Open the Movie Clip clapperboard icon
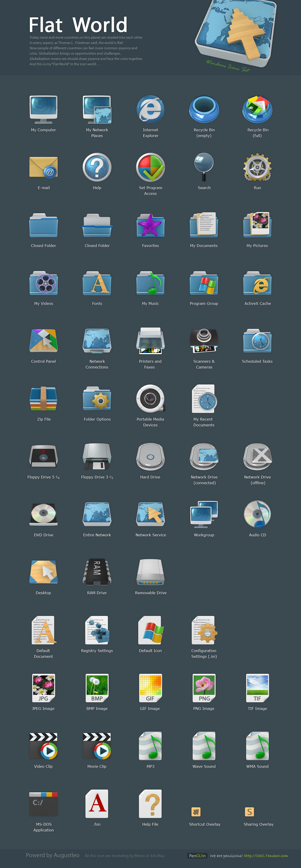Viewport: 301px width, 868px height. click(x=97, y=746)
